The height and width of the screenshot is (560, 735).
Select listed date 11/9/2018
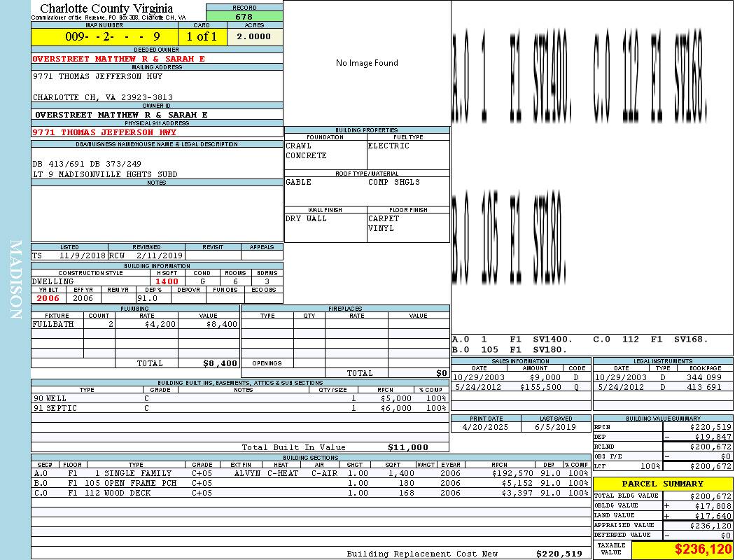pyautogui.click(x=83, y=256)
